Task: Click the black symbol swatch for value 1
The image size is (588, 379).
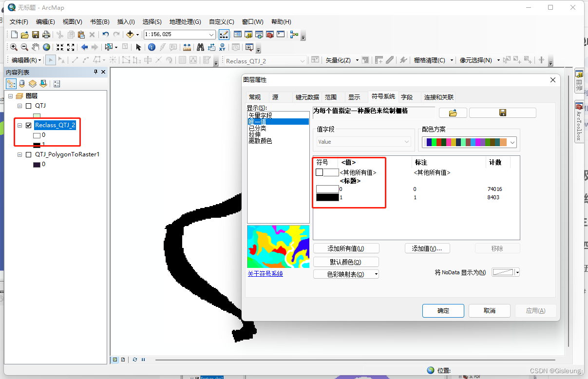Action: click(x=326, y=197)
